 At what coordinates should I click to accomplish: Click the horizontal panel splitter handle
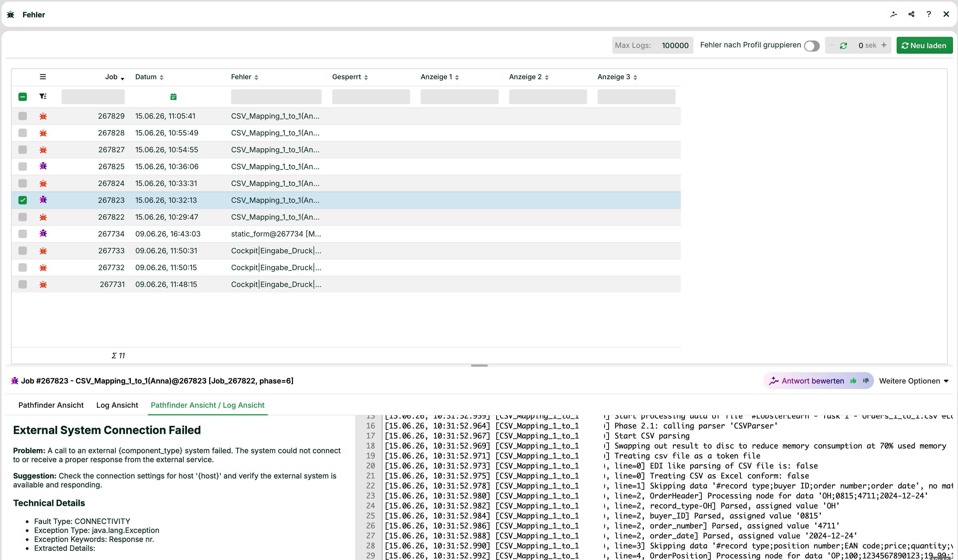point(479,365)
